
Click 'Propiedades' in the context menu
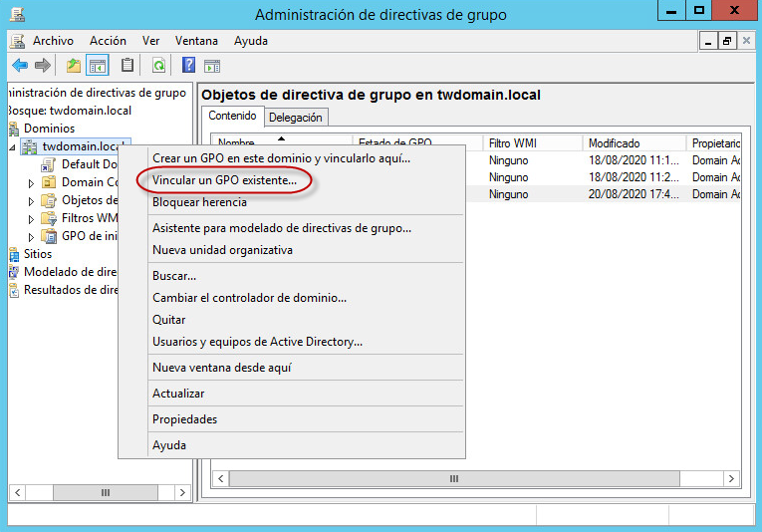[184, 419]
